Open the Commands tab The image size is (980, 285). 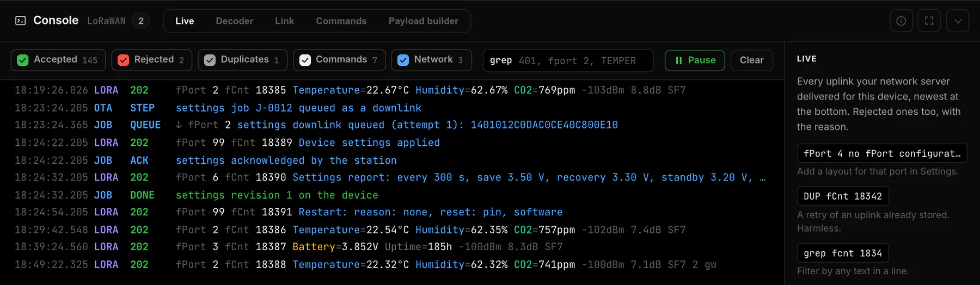click(x=341, y=21)
